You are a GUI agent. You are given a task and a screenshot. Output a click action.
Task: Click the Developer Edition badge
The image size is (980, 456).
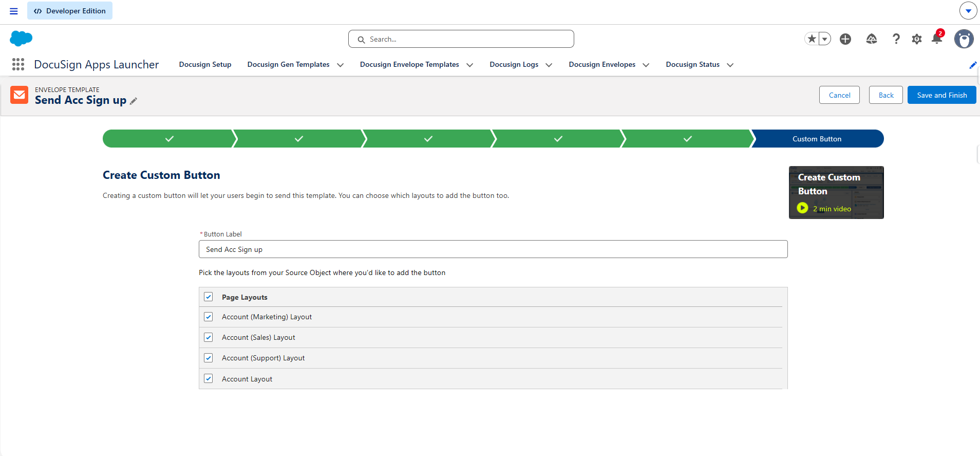(70, 11)
